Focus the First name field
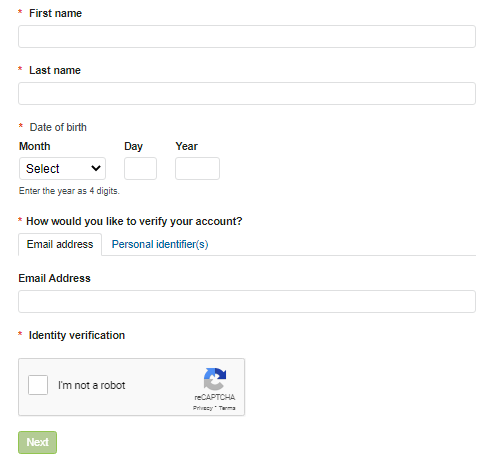 tap(247, 36)
